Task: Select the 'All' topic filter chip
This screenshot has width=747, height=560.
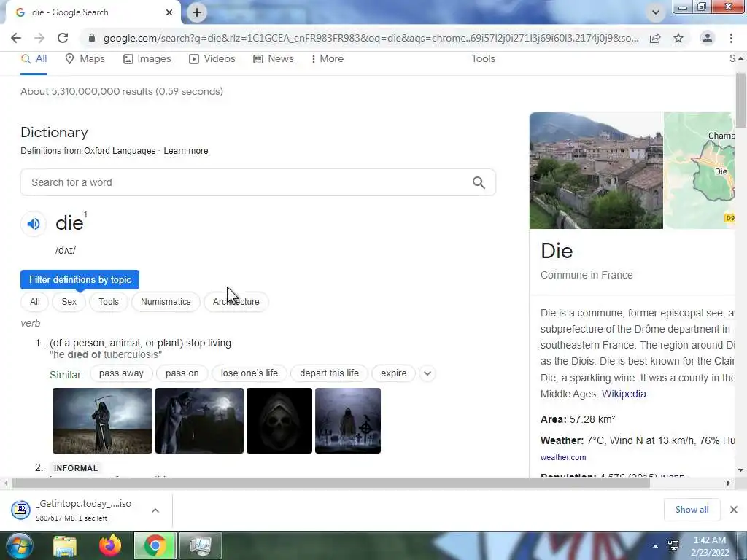Action: [x=35, y=302]
